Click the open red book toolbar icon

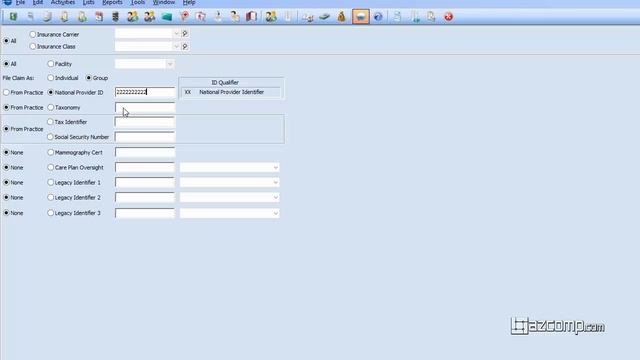[x=251, y=17]
